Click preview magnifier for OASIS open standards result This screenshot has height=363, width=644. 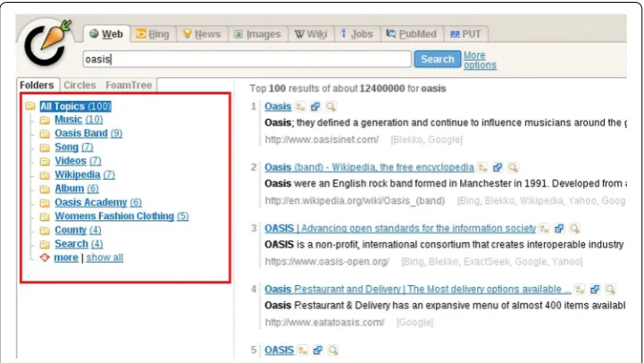pos(574,229)
